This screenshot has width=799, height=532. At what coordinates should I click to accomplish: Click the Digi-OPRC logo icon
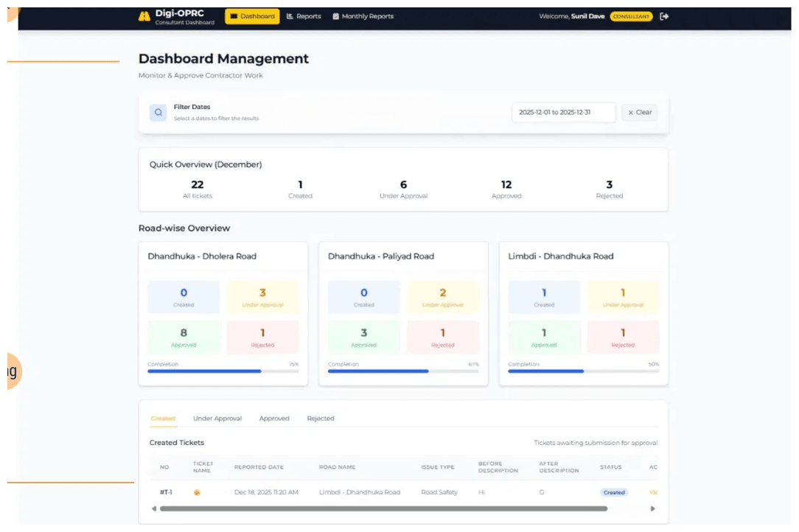click(x=144, y=16)
